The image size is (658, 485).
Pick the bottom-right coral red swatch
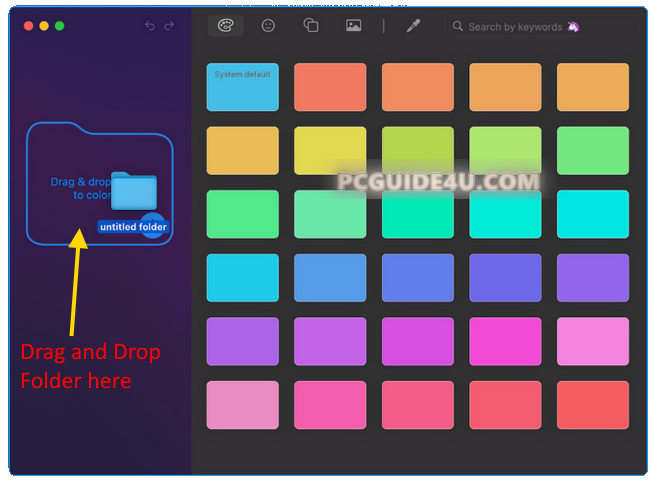[592, 405]
